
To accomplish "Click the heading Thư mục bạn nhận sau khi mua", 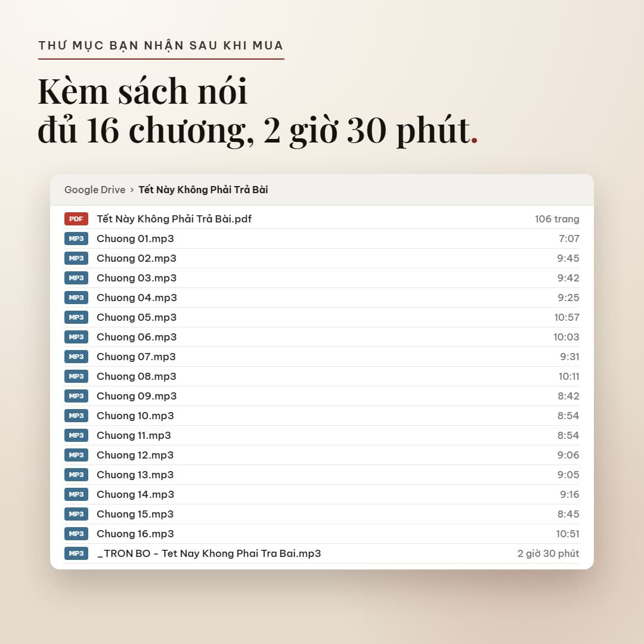I will click(x=161, y=45).
